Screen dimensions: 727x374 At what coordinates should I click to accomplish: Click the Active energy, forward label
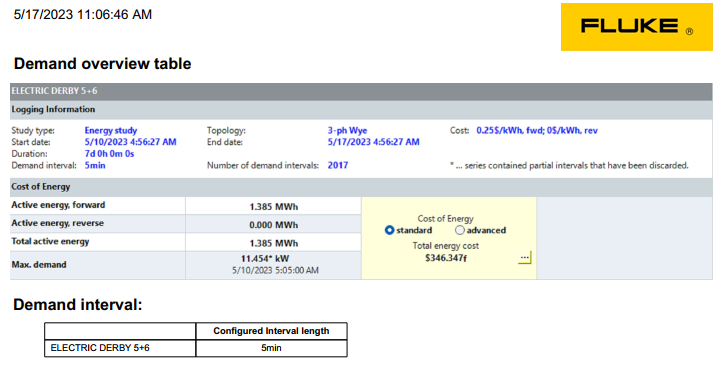pyautogui.click(x=58, y=205)
